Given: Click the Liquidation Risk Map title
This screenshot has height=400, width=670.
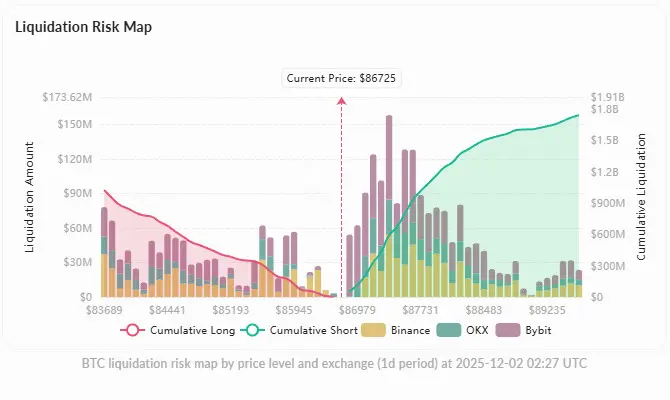Looking at the screenshot, I should 84,27.
